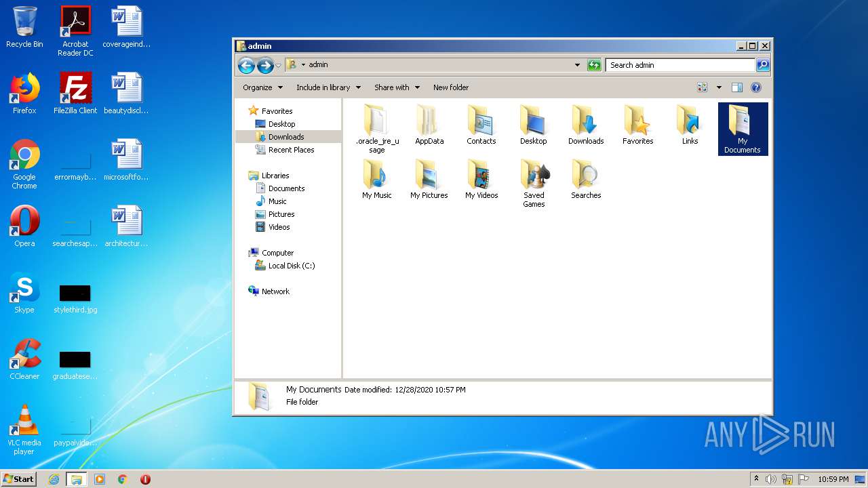
Task: Select Firefox desktop shortcut
Action: (24, 94)
